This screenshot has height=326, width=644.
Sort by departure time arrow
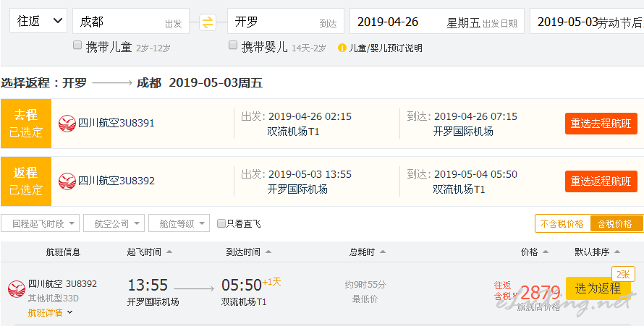click(x=169, y=252)
